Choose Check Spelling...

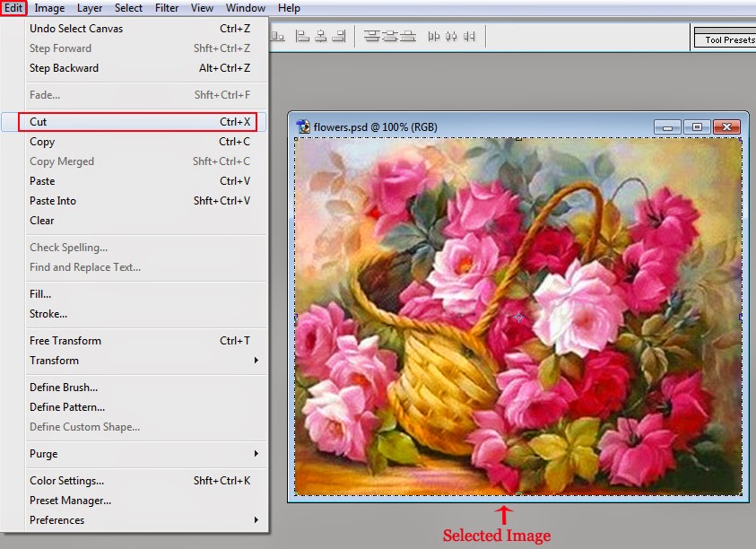coord(140,248)
